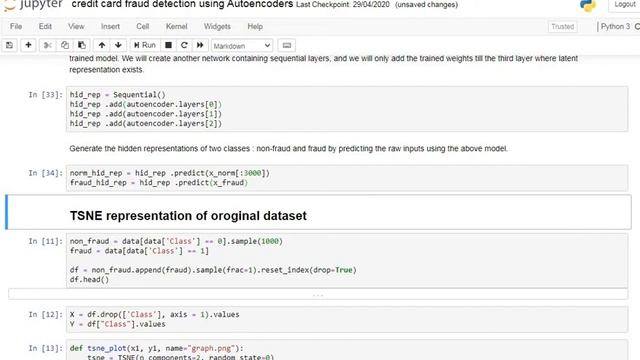Click the line 'fraud_hid_rep = hid_rep .predict(x_fraud)'

coord(159,182)
